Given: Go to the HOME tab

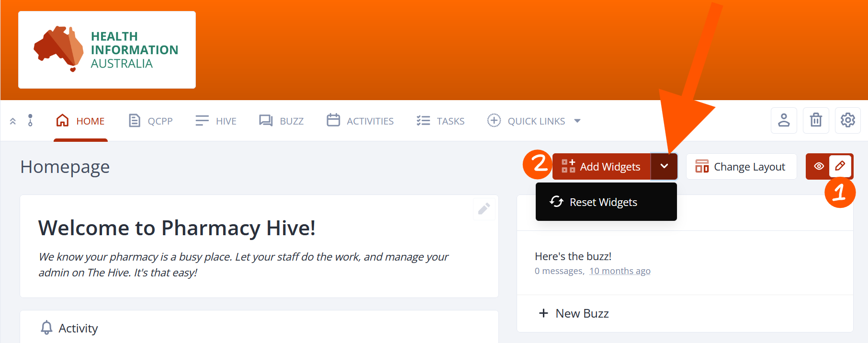Looking at the screenshot, I should (x=80, y=121).
